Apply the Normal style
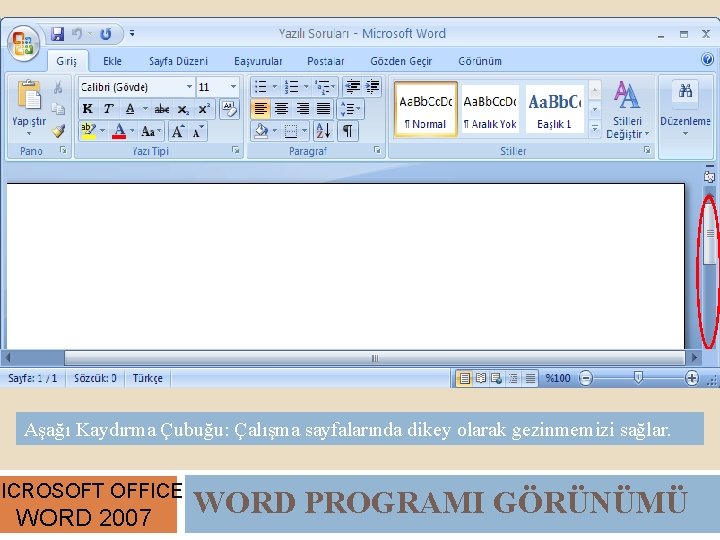The image size is (720, 540). [x=426, y=109]
